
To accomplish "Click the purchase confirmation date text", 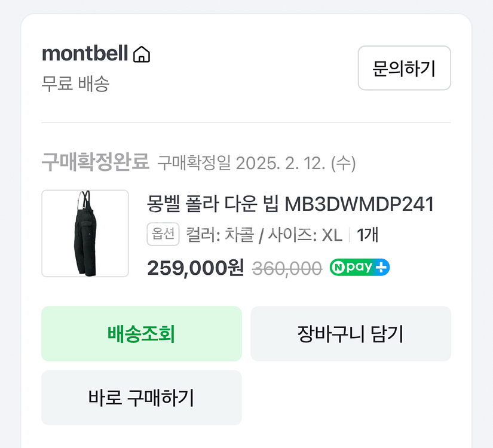I will [256, 159].
